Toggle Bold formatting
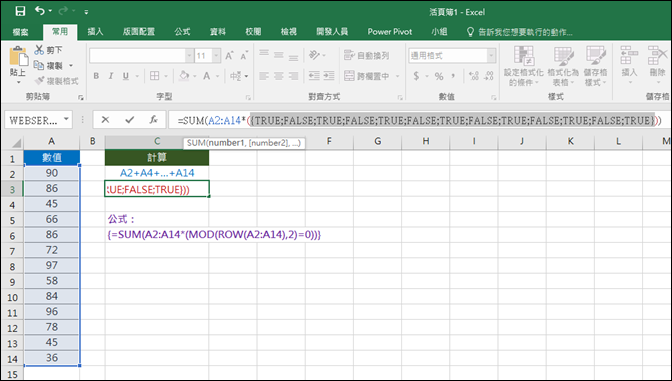Viewport: 672px width, 381px height. pyautogui.click(x=96, y=76)
